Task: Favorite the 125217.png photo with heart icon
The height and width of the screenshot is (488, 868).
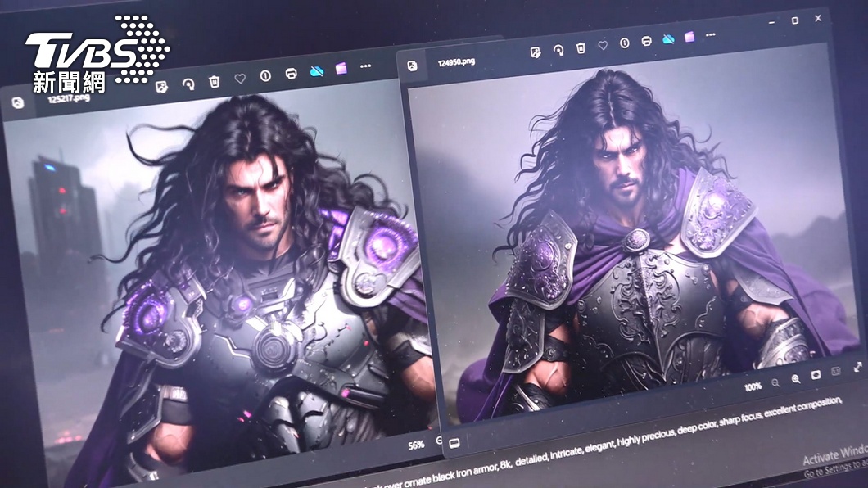Action: point(240,79)
